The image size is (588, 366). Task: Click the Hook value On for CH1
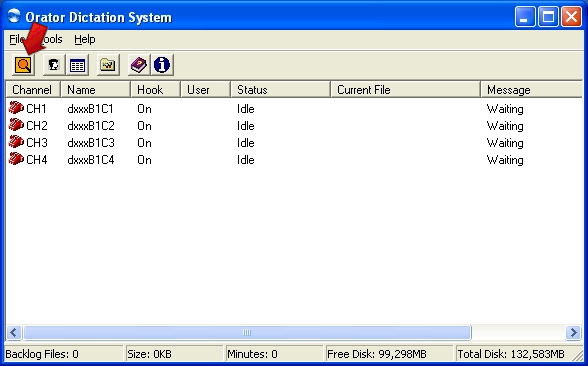(x=144, y=109)
